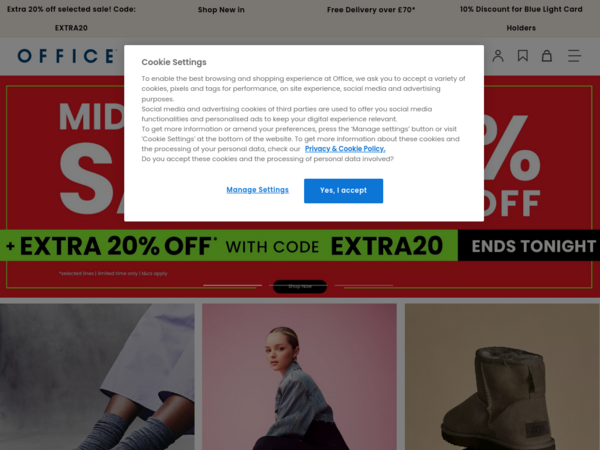Image resolution: width=600 pixels, height=450 pixels.
Task: Click the Shop Now banner button
Action: point(300,286)
